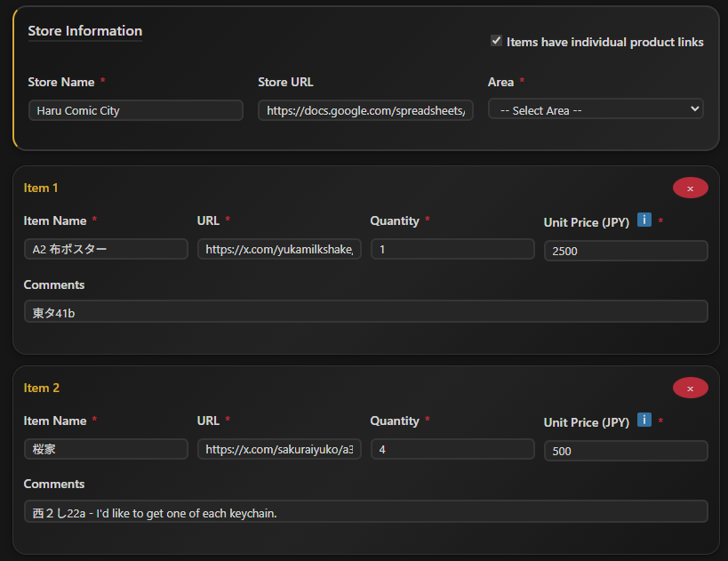Click the info icon next to Item 1 Unit Price

643,220
